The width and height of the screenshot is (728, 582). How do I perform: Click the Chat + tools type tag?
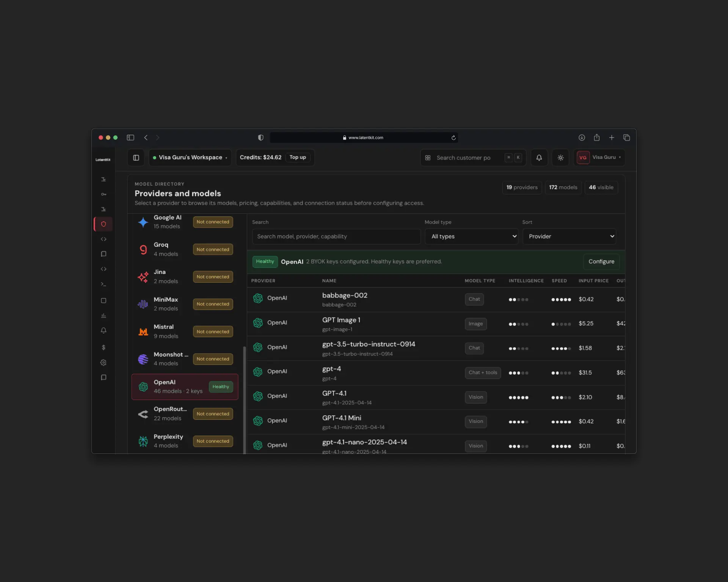[483, 373]
